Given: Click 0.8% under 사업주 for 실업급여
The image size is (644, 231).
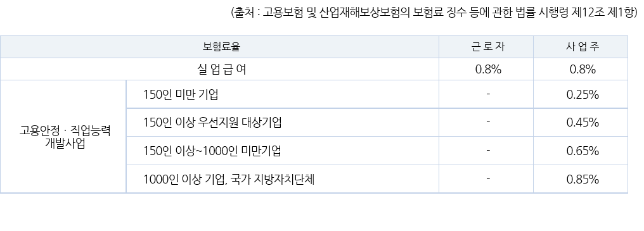Looking at the screenshot, I should tap(583, 70).
